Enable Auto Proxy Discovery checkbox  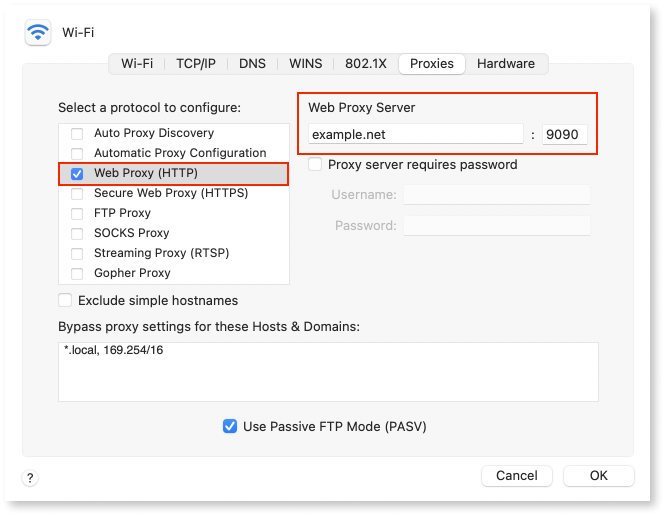(x=77, y=133)
